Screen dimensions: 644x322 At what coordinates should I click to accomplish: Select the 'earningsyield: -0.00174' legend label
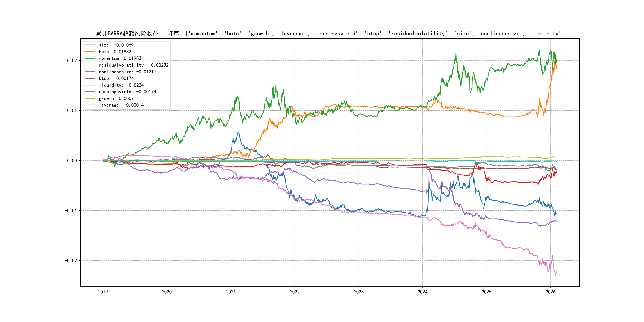[127, 92]
